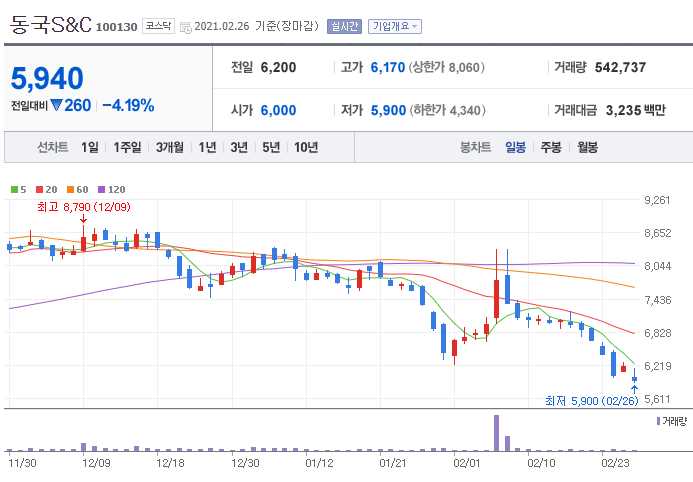Click the 12/09 date axis label
Screen dimensions: 693x482
[96, 463]
